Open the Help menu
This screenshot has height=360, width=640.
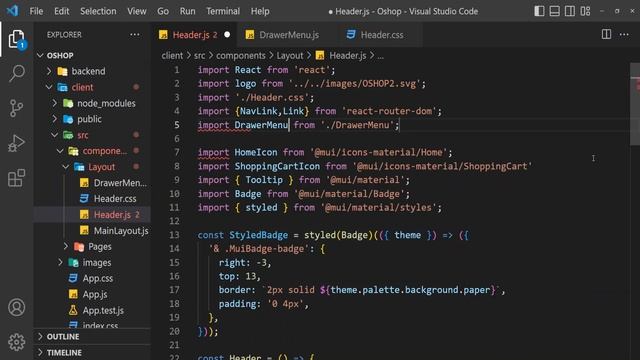tap(260, 11)
